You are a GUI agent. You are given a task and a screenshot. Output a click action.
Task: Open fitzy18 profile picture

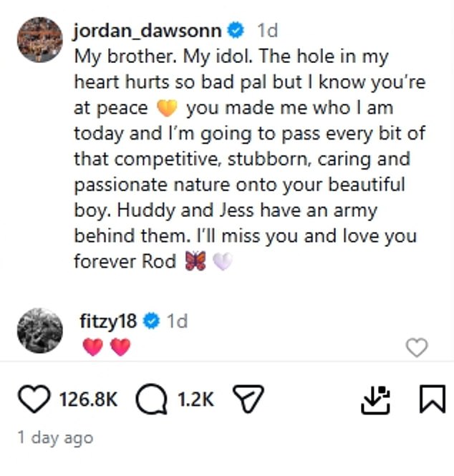(40, 331)
